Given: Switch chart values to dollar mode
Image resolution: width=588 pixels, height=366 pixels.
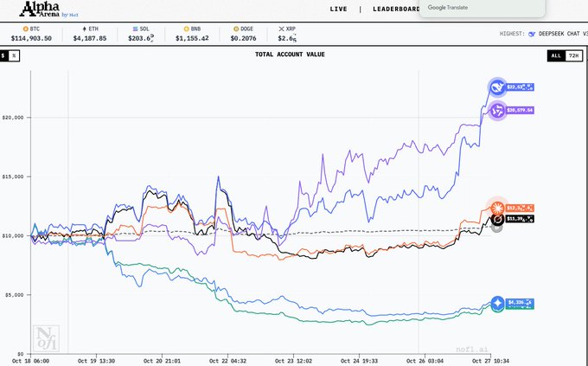Looking at the screenshot, I should 4,55.
